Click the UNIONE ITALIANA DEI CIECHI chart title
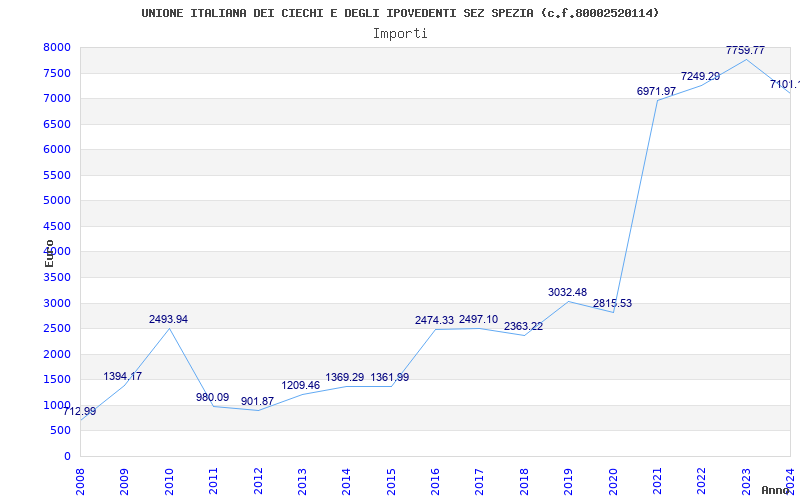The height and width of the screenshot is (500, 800). [400, 13]
